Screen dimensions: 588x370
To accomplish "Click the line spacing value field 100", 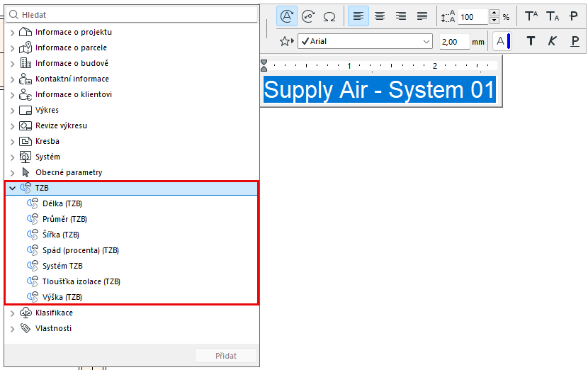I will [x=473, y=17].
